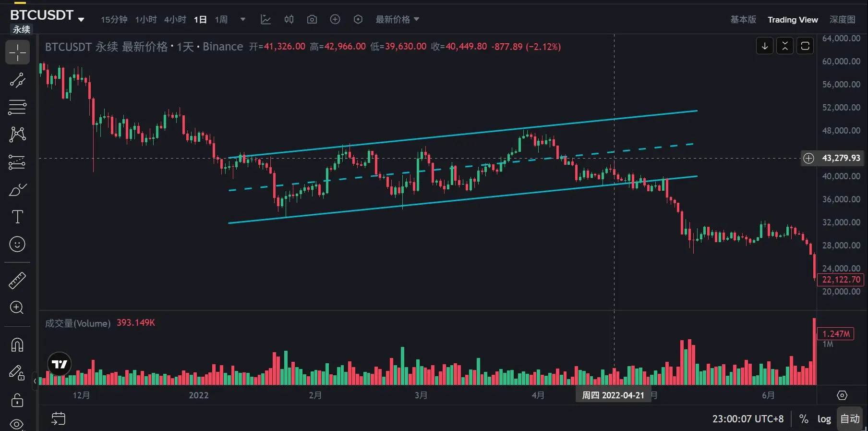Click the current price label 22,122.70
This screenshot has width=868, height=431.
[x=841, y=280]
